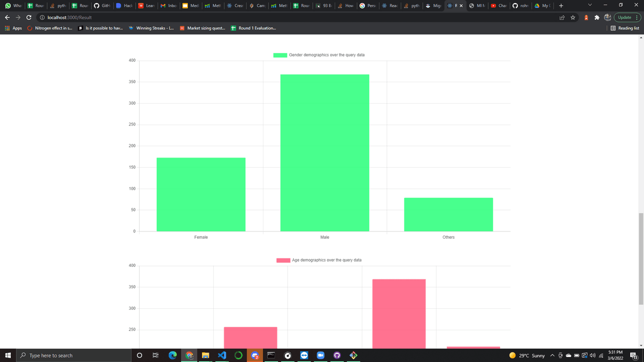Click the green Update button
Image resolution: width=644 pixels, height=362 pixels.
(x=624, y=17)
